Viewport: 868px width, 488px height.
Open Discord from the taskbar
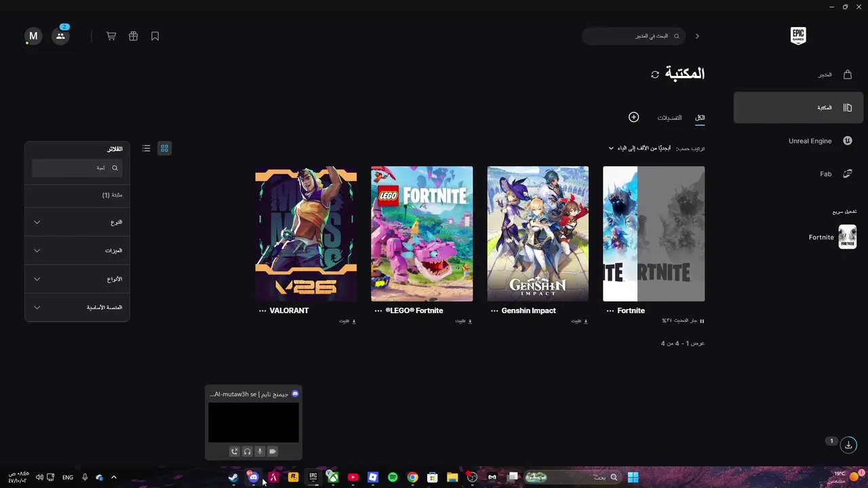pyautogui.click(x=253, y=477)
